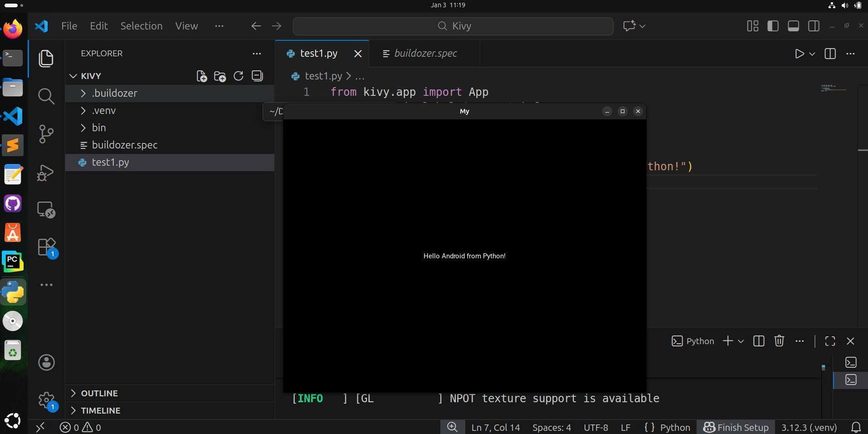Viewport: 868px width, 434px height.
Task: Split the terminal panel
Action: tap(759, 341)
